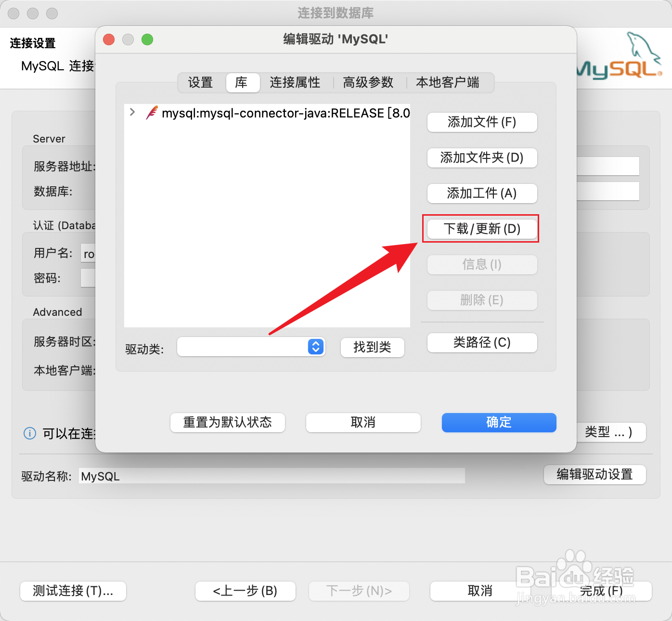Click 取消 in the edit driver dialog

tap(363, 423)
